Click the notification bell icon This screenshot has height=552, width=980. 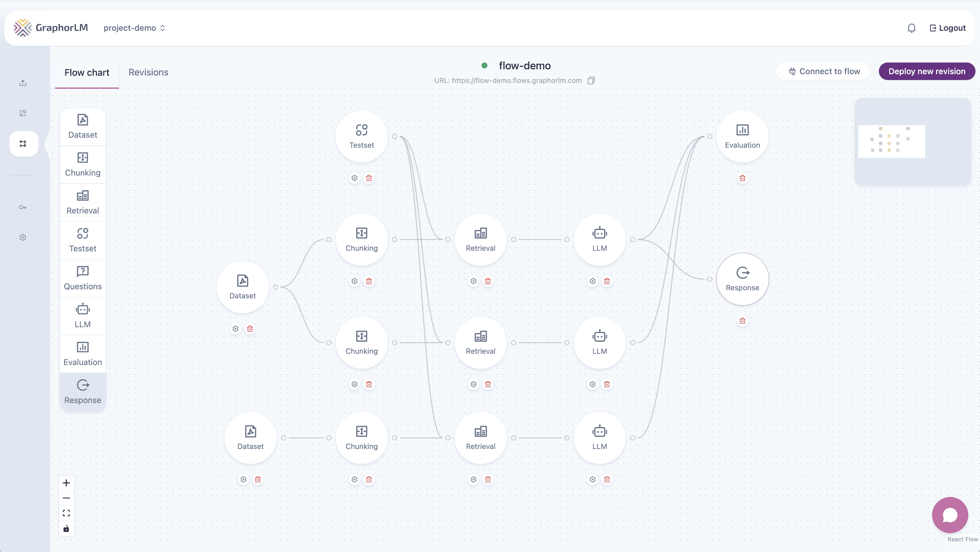[911, 28]
